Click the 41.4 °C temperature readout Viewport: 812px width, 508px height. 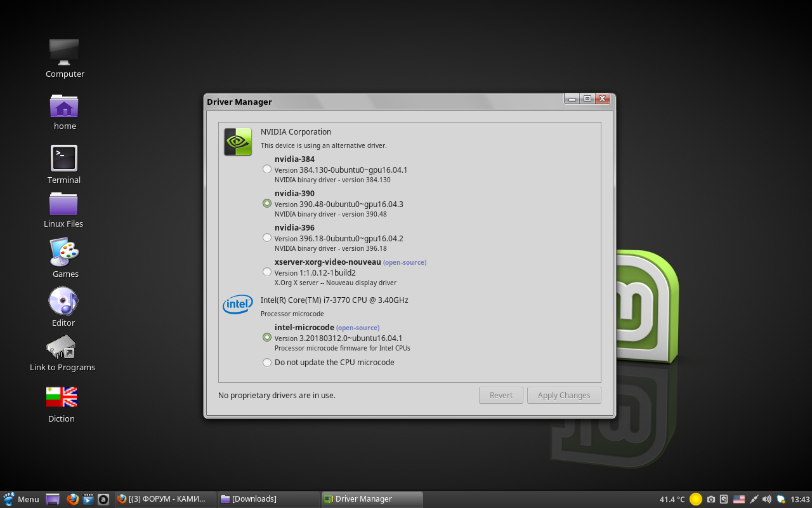coord(672,499)
